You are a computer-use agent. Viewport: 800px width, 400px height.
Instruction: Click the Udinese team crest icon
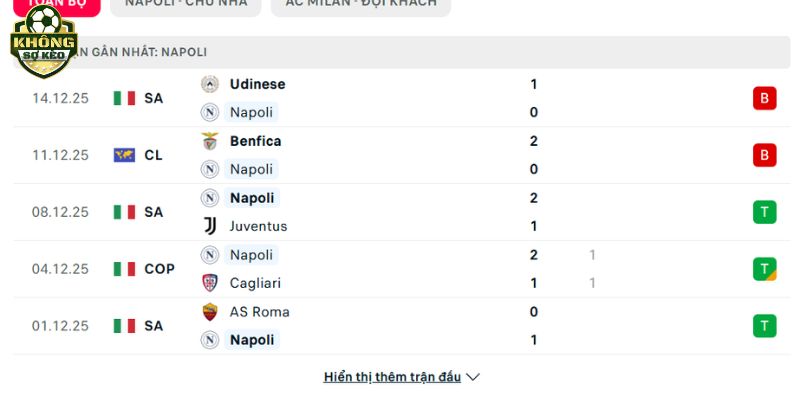210,84
